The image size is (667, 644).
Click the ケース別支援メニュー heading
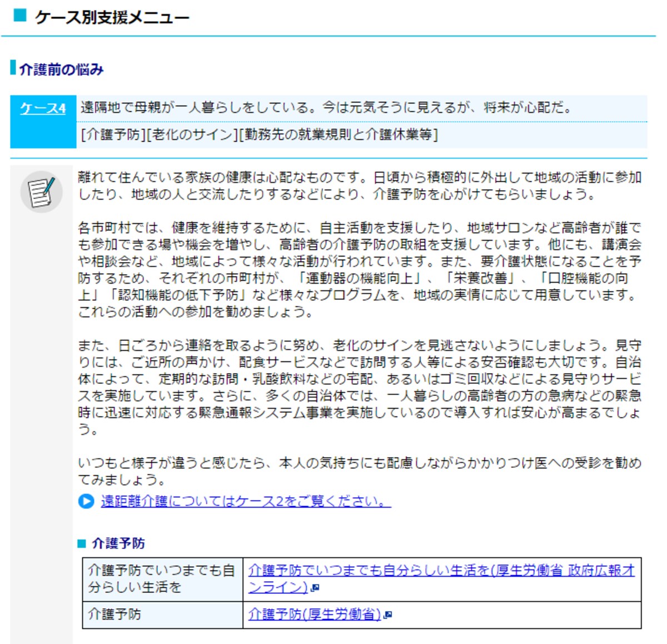[x=112, y=17]
